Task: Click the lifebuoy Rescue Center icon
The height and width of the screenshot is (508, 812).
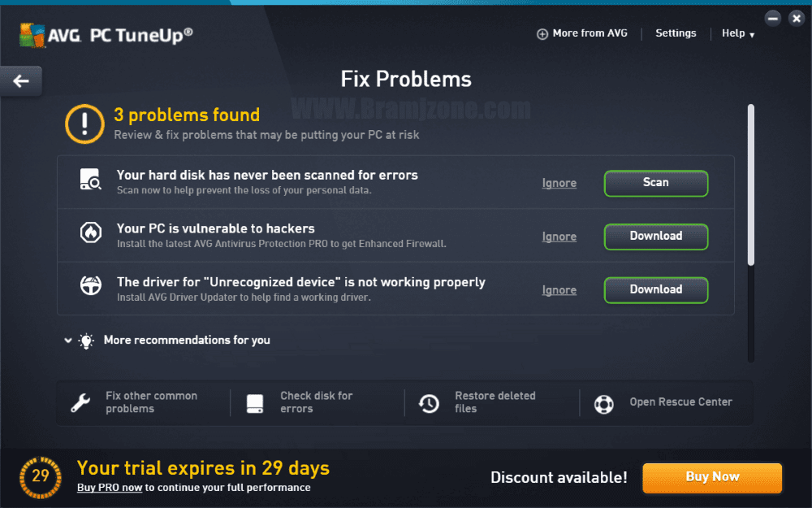Action: 604,404
